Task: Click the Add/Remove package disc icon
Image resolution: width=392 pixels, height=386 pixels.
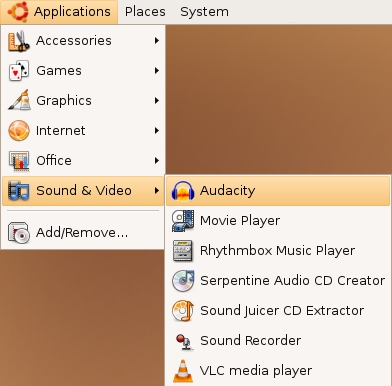Action: 19,232
